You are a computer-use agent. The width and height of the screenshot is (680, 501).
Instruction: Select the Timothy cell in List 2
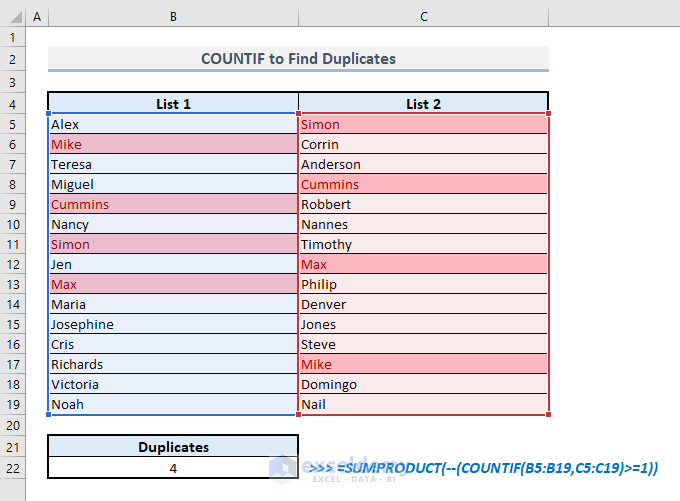point(423,245)
